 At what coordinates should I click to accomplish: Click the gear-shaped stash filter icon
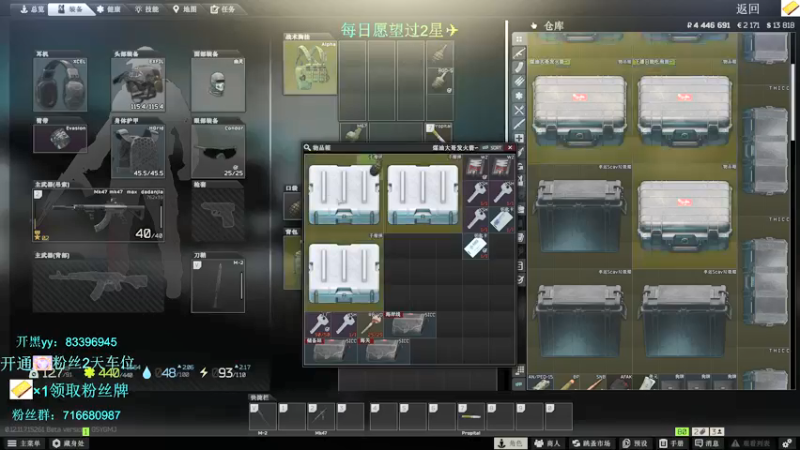point(519,95)
